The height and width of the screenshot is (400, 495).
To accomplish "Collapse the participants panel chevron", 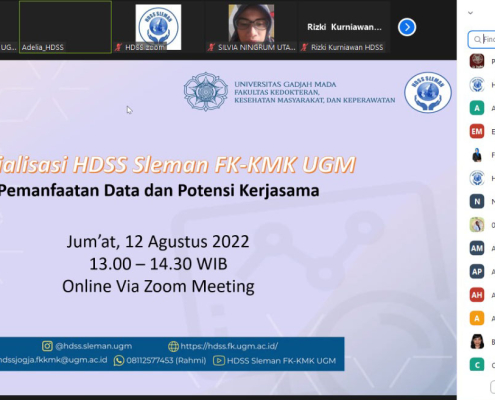I will coord(470,13).
